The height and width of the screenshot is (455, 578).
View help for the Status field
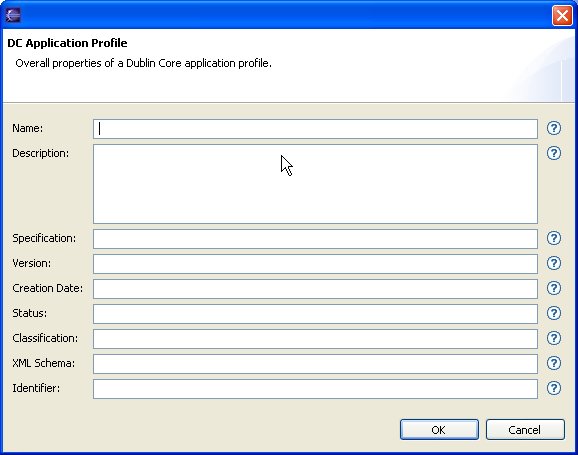pos(554,313)
